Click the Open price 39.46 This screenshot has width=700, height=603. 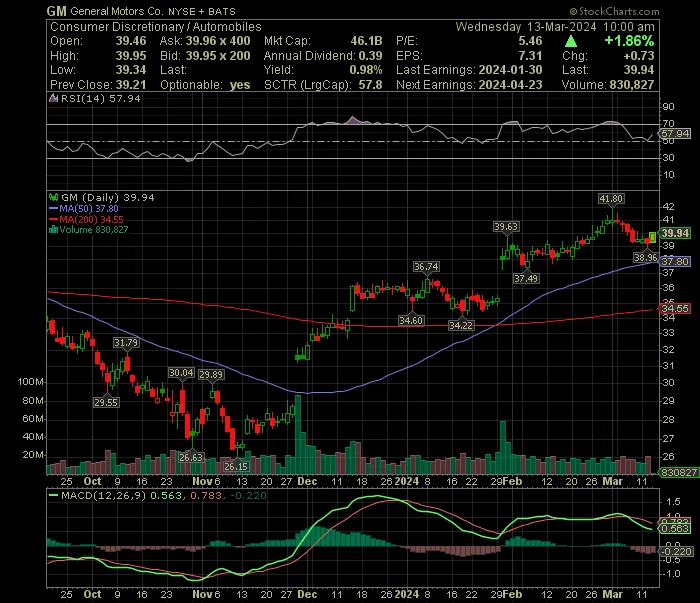coord(131,41)
